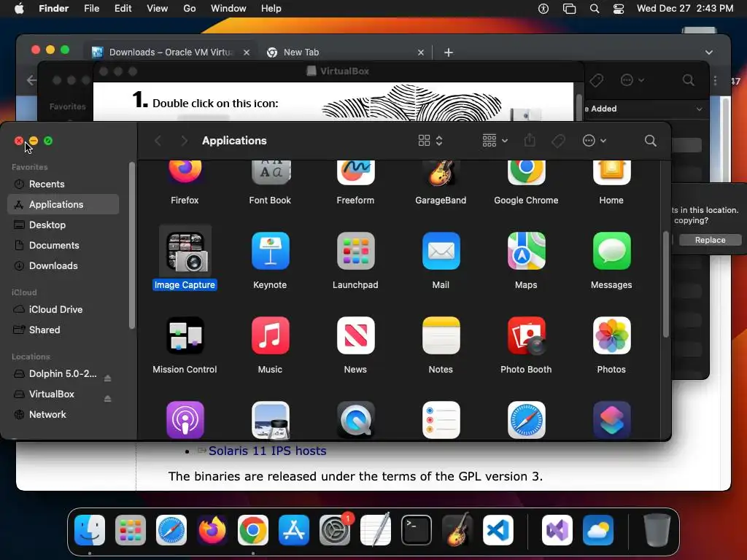The height and width of the screenshot is (560, 747).
Task: Open a new Chrome tab with plus button
Action: (449, 52)
